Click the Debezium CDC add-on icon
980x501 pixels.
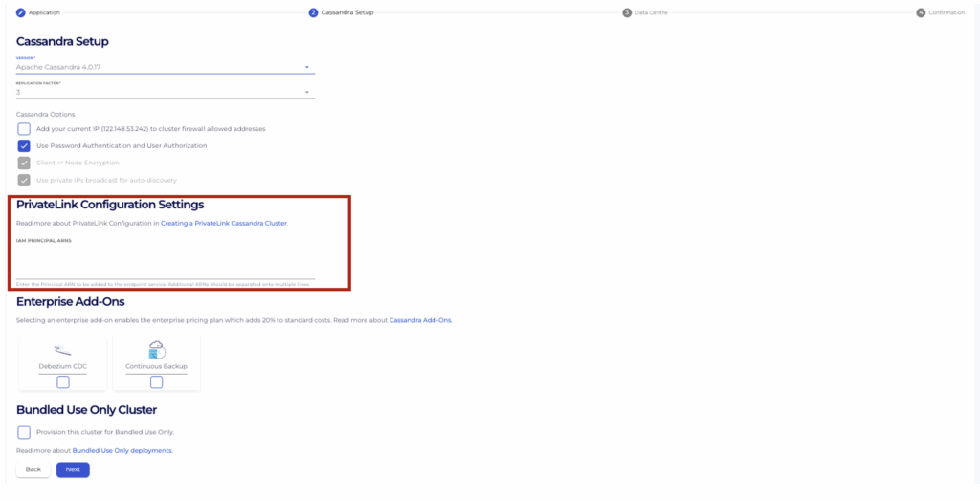[x=63, y=349]
